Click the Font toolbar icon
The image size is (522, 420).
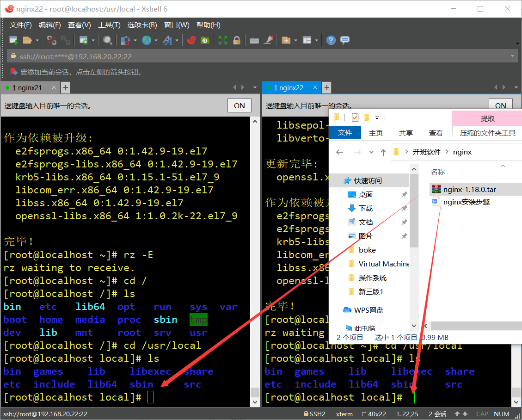click(167, 40)
